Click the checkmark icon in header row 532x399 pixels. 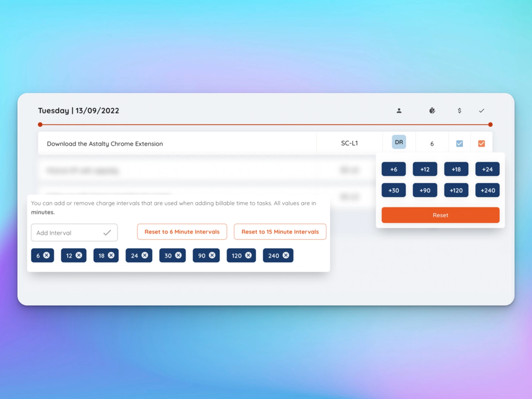point(481,111)
